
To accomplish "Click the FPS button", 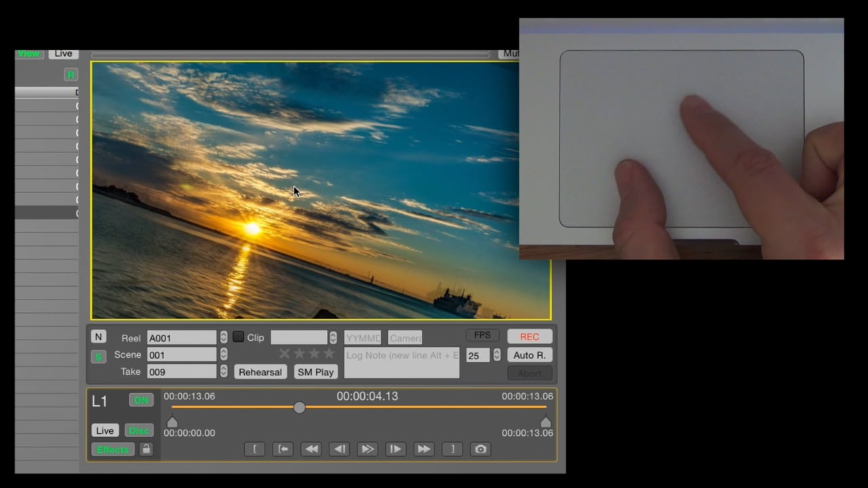I will [x=482, y=335].
